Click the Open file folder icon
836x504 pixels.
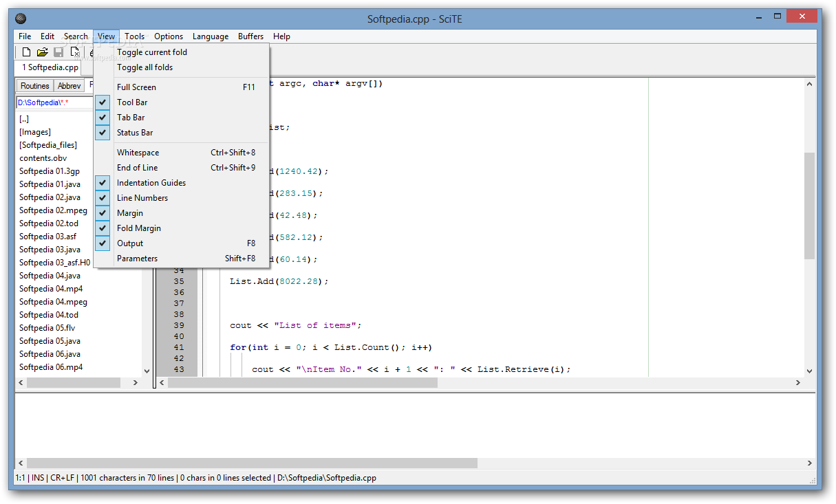(x=43, y=52)
